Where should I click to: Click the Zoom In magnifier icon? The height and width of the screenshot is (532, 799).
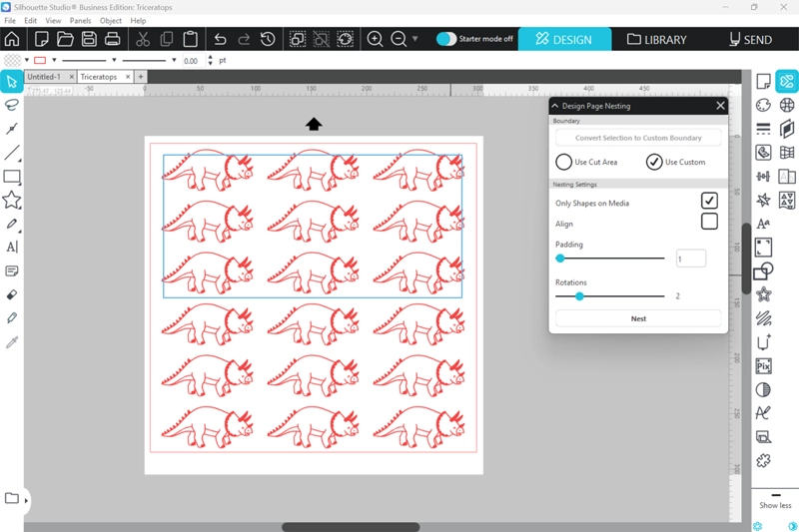point(375,39)
